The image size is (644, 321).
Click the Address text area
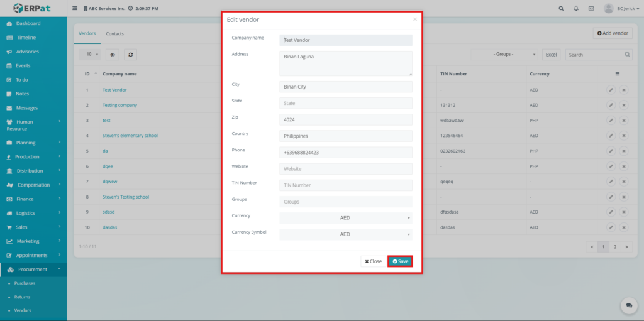coord(346,63)
